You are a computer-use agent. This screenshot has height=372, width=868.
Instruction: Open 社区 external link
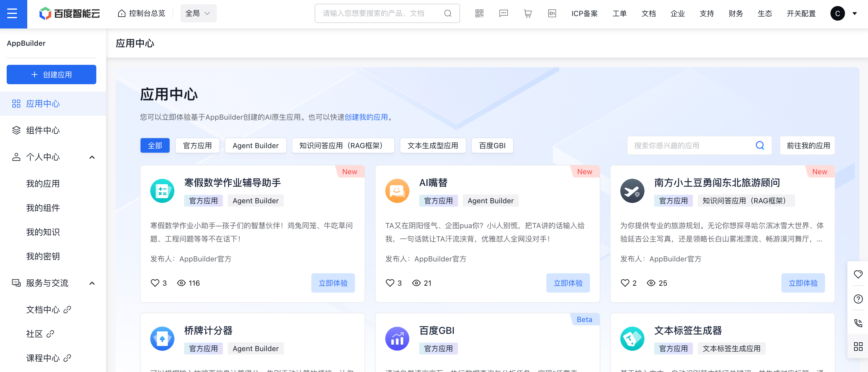[x=40, y=334]
